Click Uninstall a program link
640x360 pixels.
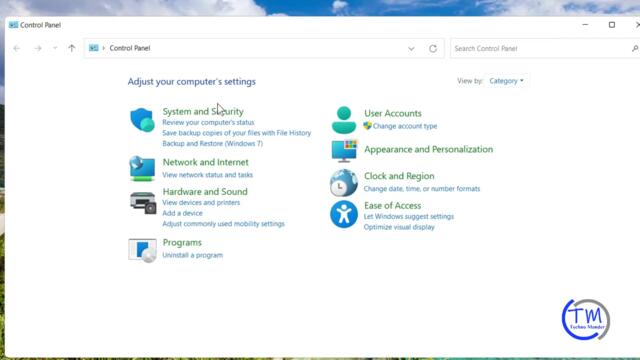tap(193, 255)
